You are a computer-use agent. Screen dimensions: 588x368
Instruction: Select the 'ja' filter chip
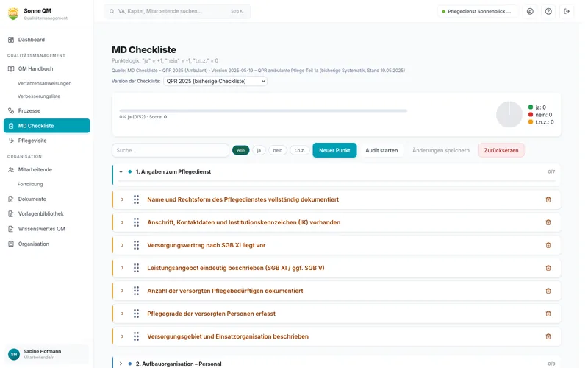click(x=259, y=150)
